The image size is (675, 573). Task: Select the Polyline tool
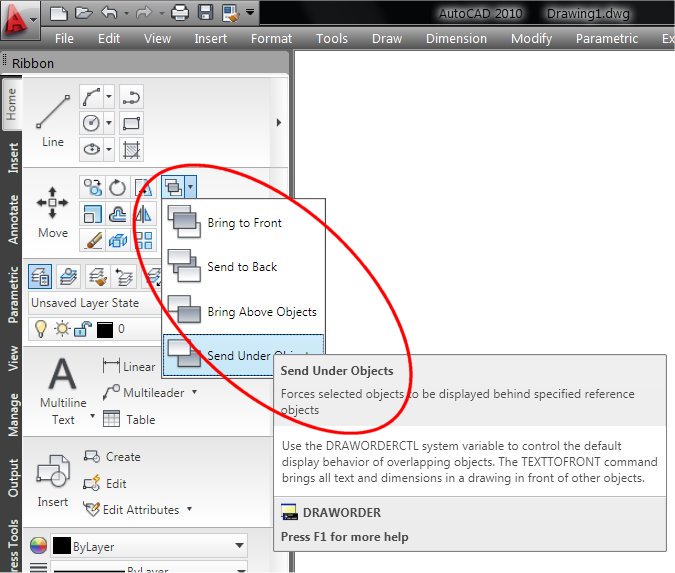tap(131, 97)
